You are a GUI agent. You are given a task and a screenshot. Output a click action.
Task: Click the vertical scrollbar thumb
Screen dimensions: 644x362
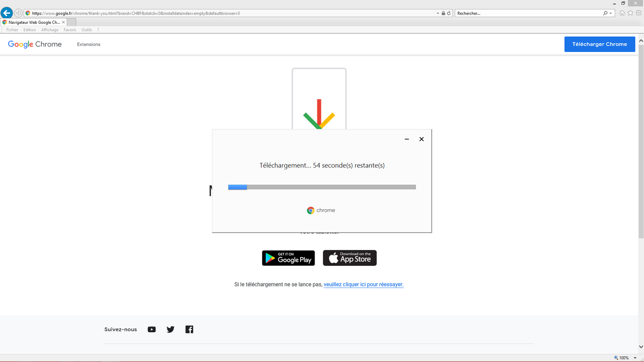[641, 142]
